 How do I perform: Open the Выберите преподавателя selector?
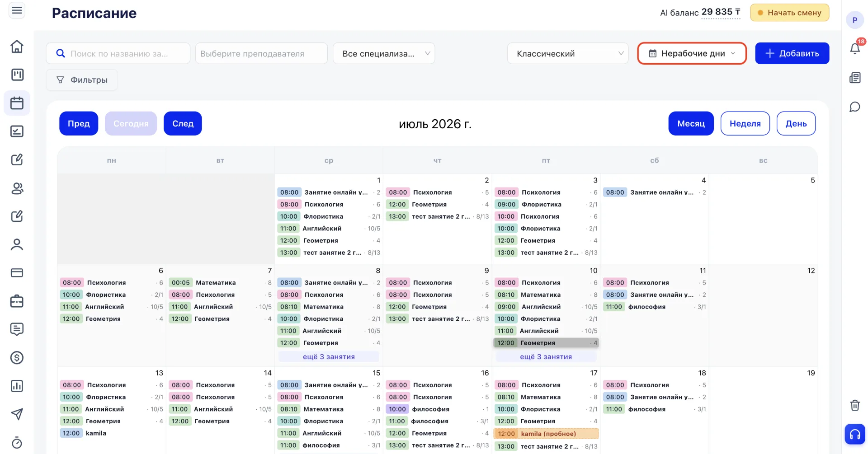click(261, 53)
